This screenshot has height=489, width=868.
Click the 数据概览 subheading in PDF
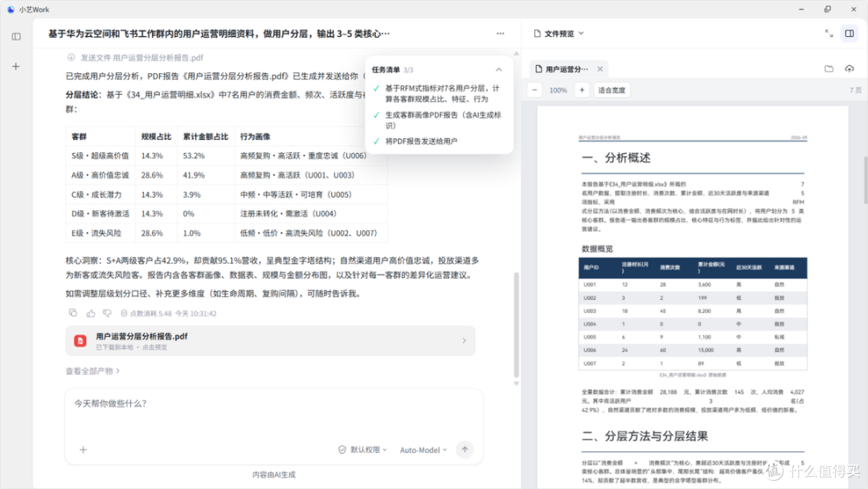pyautogui.click(x=597, y=249)
